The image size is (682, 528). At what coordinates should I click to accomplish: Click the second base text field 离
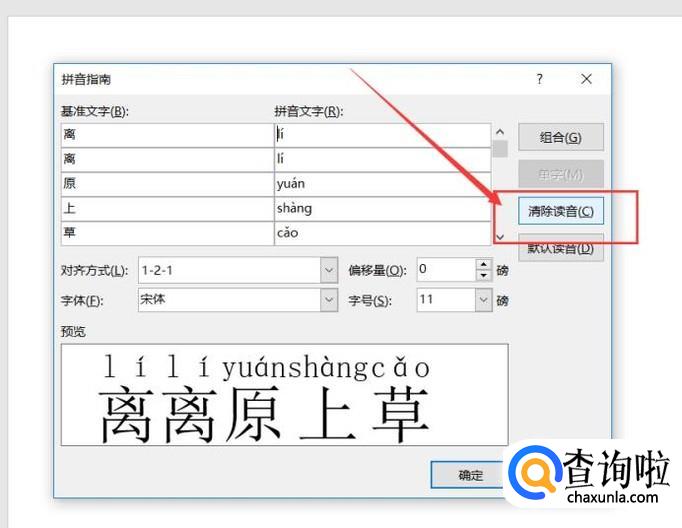click(167, 160)
